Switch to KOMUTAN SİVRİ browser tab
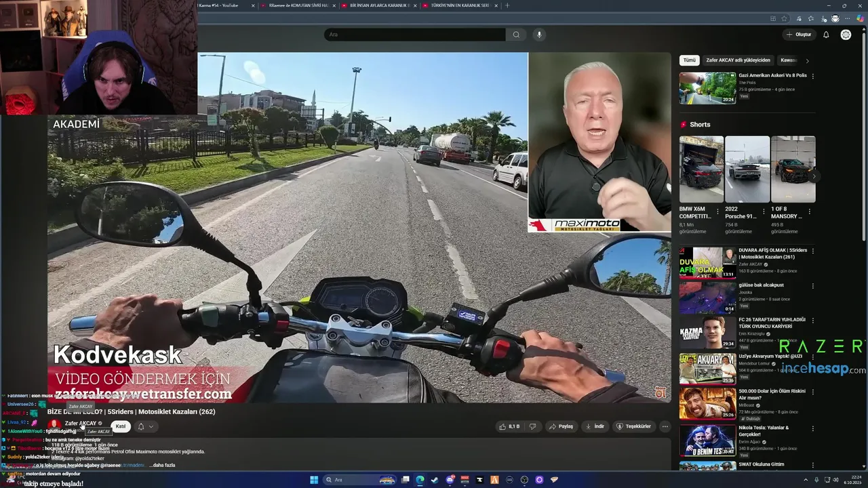The height and width of the screenshot is (488, 868). [x=298, y=5]
